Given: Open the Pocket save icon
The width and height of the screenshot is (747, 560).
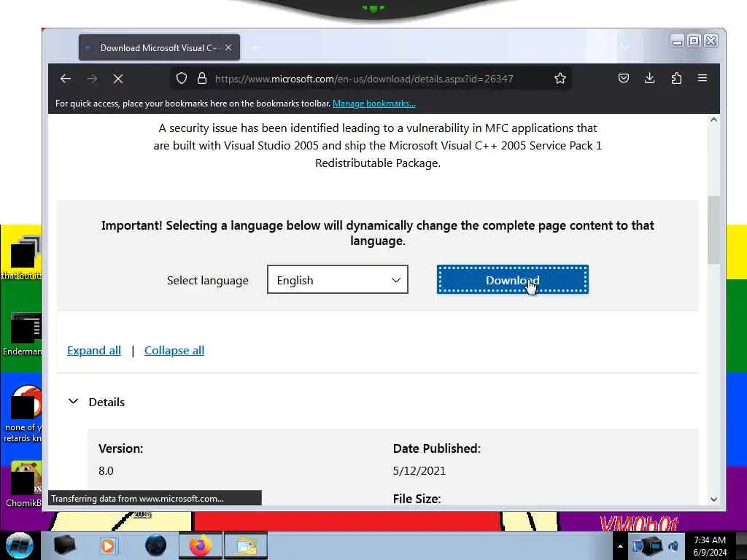Looking at the screenshot, I should pos(623,78).
